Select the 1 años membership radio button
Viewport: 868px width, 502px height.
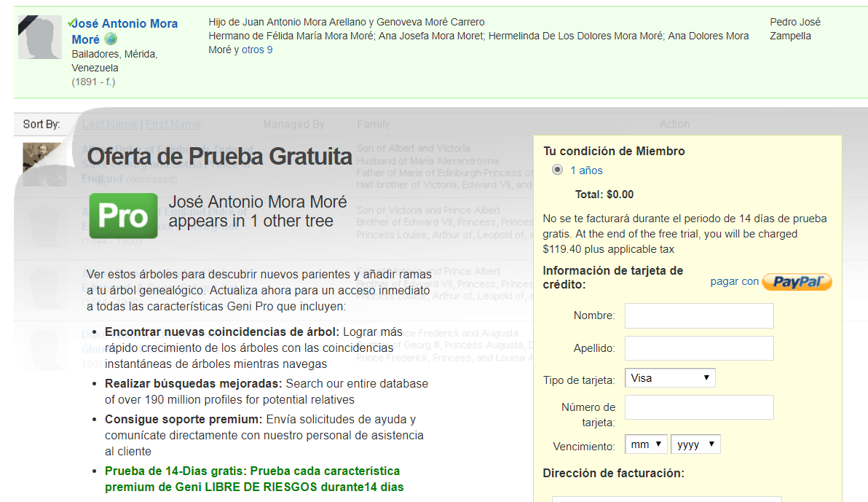[558, 170]
